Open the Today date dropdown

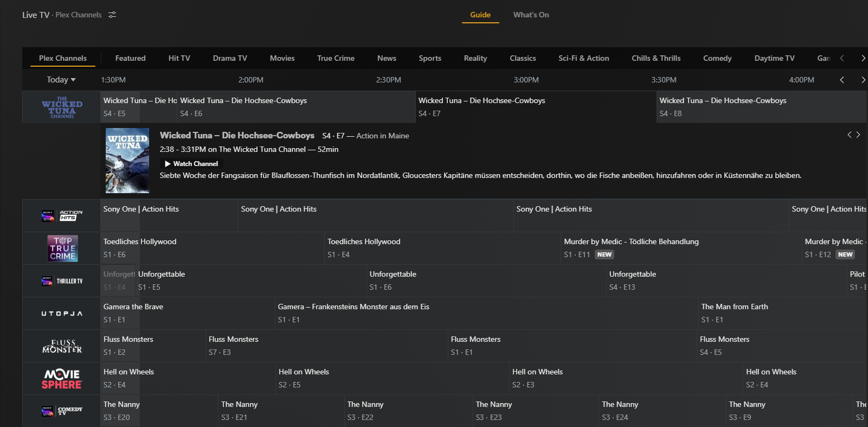pyautogui.click(x=61, y=80)
